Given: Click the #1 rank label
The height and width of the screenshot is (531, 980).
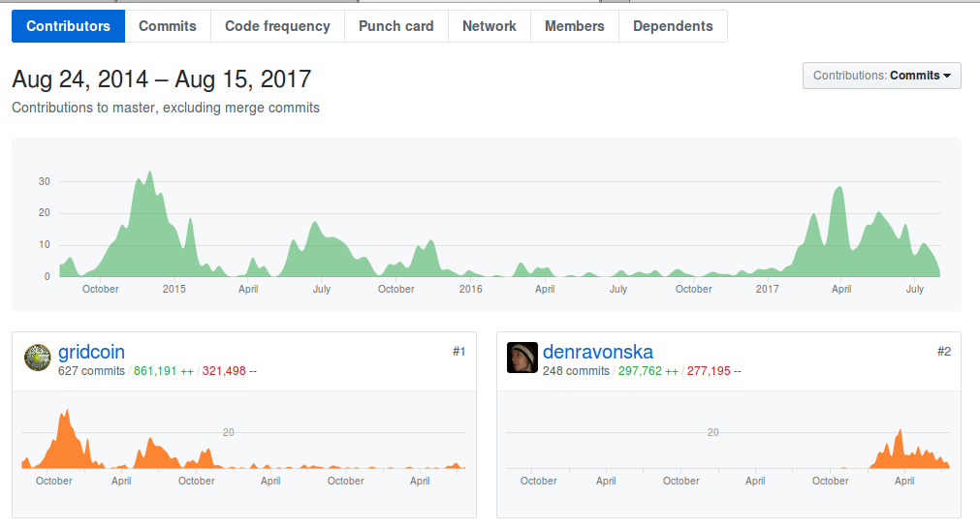Looking at the screenshot, I should click(x=458, y=352).
